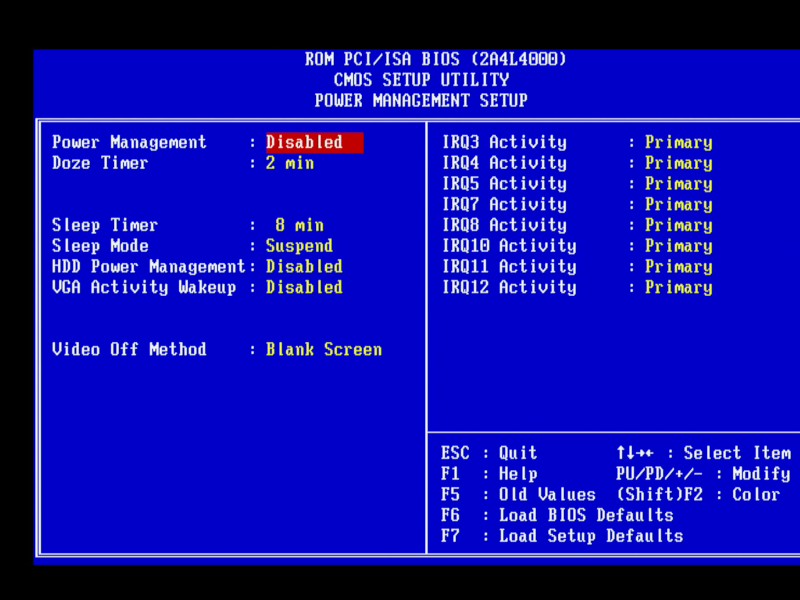Screen dimensions: 800x600
Task: Click the Doze Timer 2 min value
Action: pyautogui.click(x=289, y=163)
